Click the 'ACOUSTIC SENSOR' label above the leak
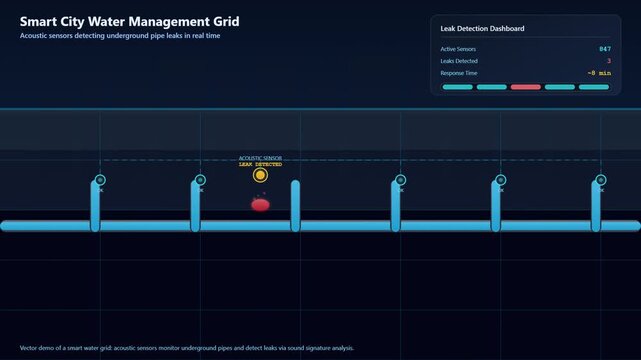Viewport: 641px width, 360px height. pyautogui.click(x=260, y=158)
